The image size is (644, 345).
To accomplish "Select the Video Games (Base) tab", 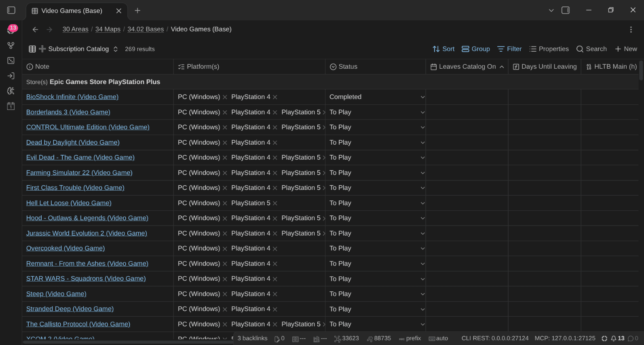I will point(77,11).
